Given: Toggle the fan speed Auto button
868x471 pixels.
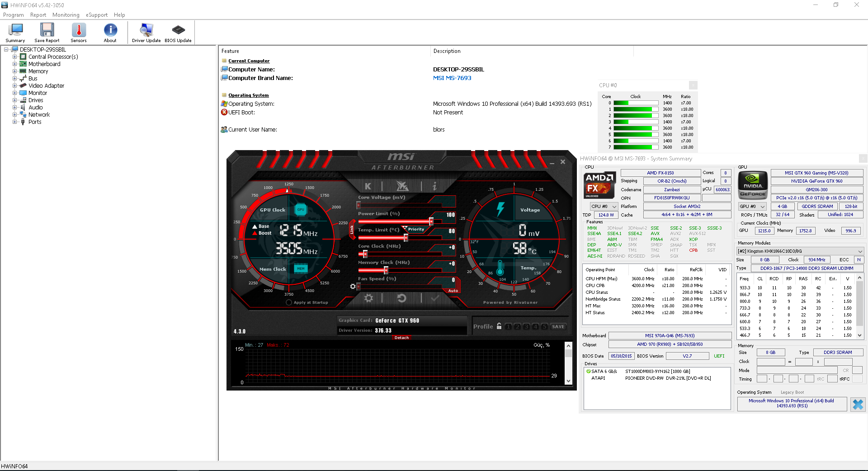Looking at the screenshot, I should point(453,291).
